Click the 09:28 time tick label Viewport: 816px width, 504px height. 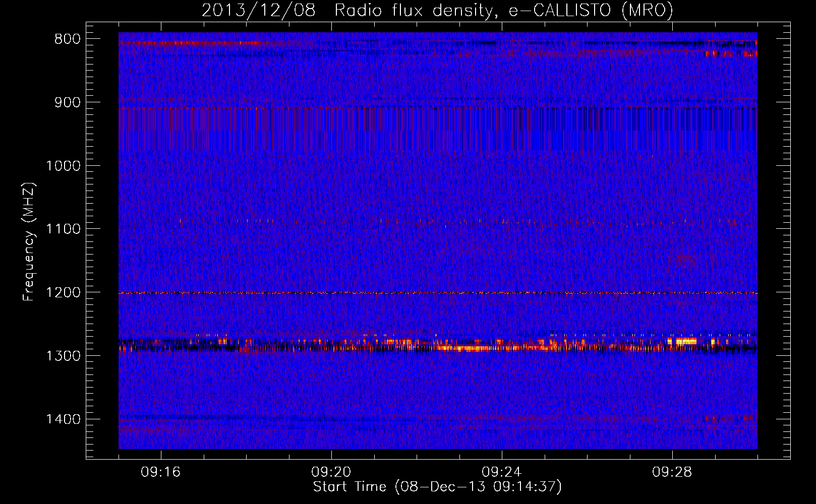coord(672,472)
